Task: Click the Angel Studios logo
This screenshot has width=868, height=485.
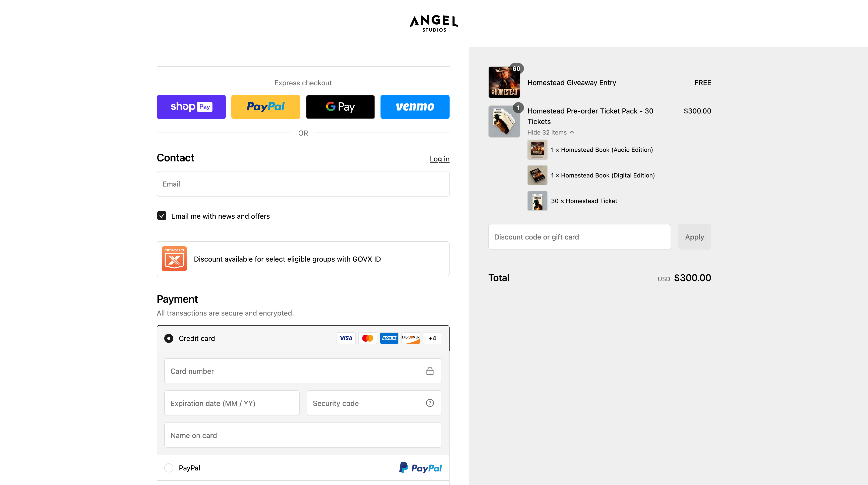Action: point(434,23)
